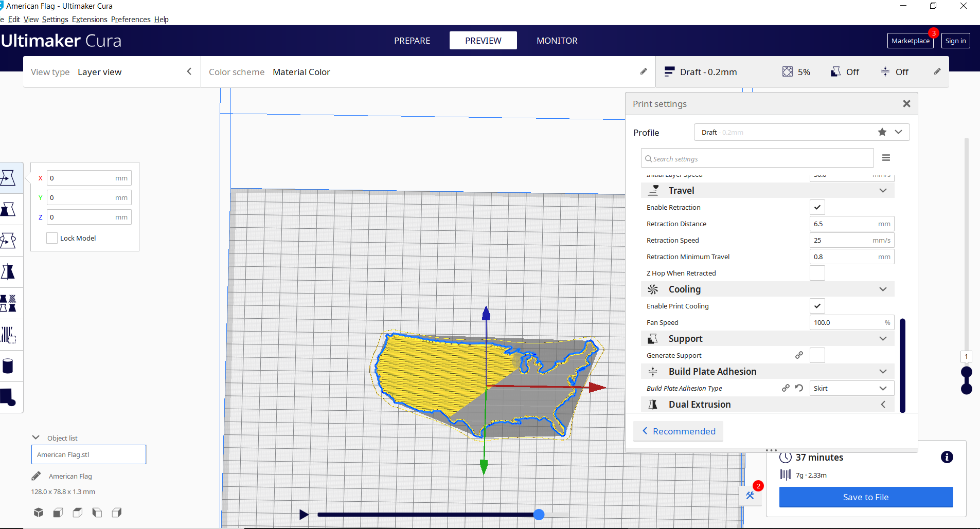Click Save to File

coord(866,497)
